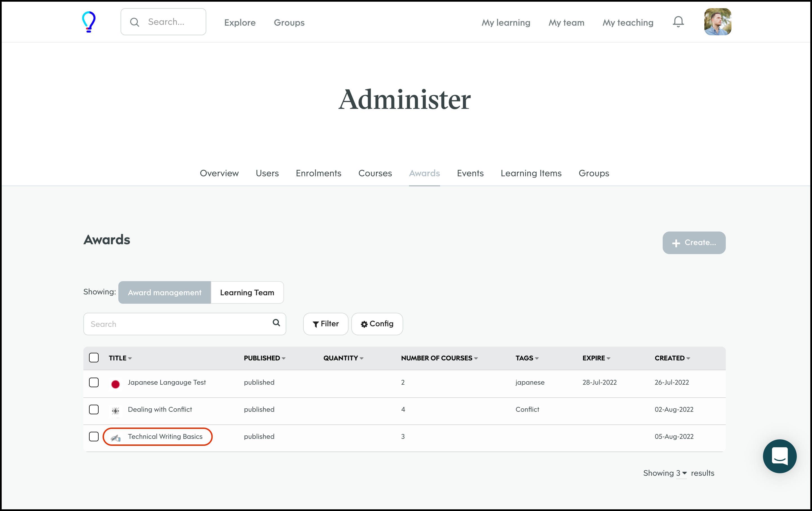
Task: Click the lightbulb logo icon
Action: point(89,22)
